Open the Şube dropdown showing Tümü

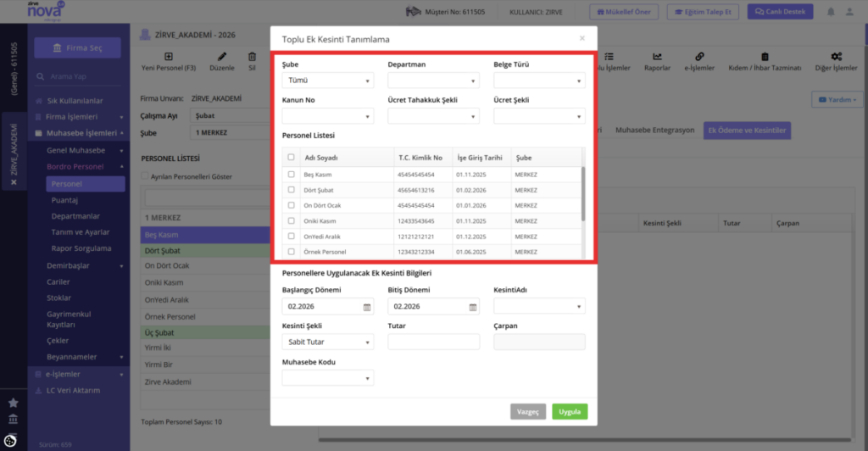[328, 81]
